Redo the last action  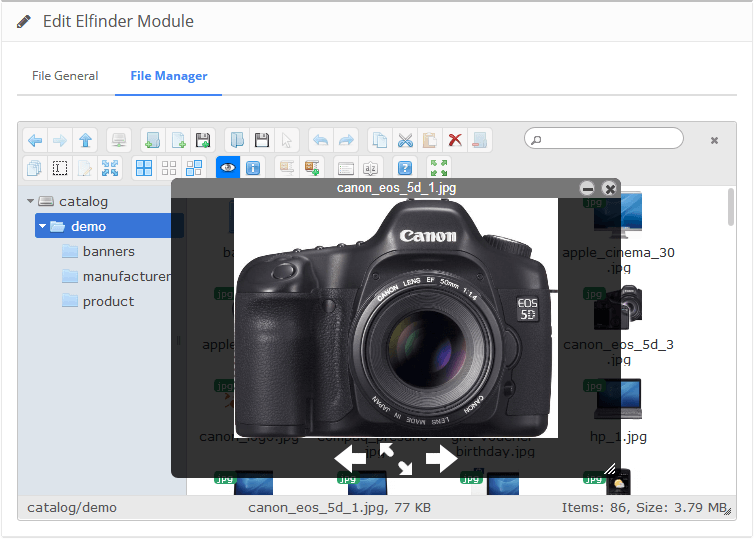tap(346, 140)
